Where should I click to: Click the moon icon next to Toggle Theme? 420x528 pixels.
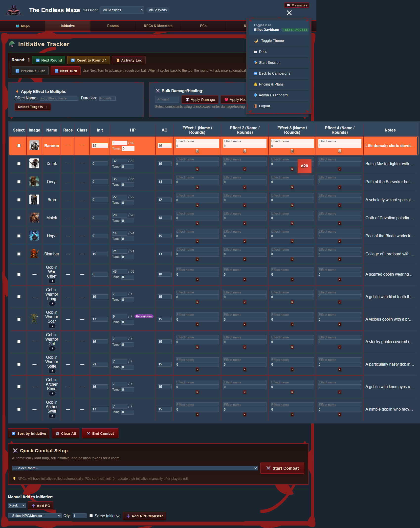click(x=256, y=41)
